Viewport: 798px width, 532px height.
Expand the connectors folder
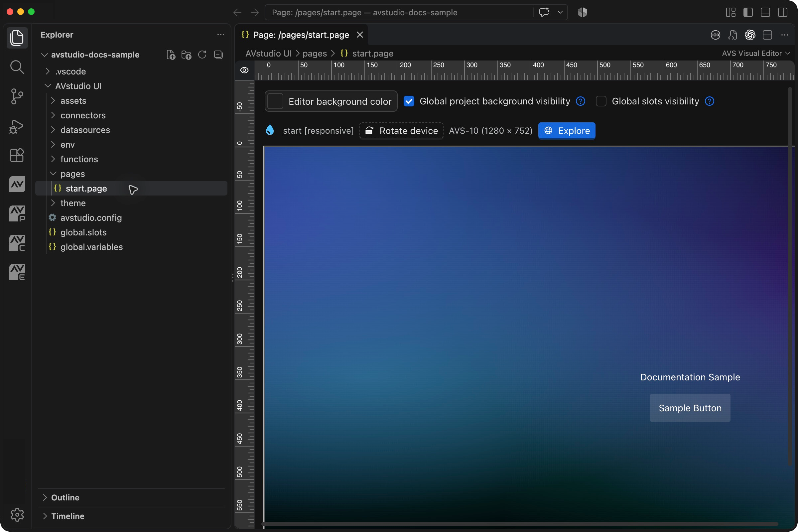(x=131, y=115)
